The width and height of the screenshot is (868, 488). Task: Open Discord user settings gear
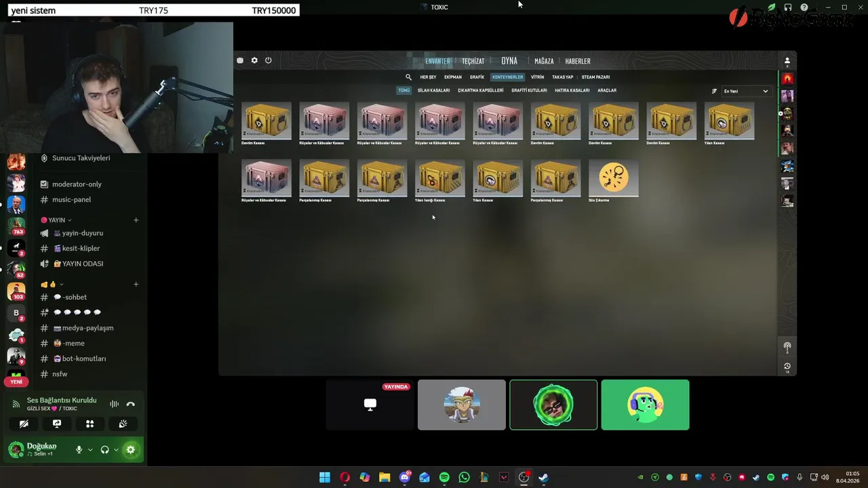[x=131, y=449]
